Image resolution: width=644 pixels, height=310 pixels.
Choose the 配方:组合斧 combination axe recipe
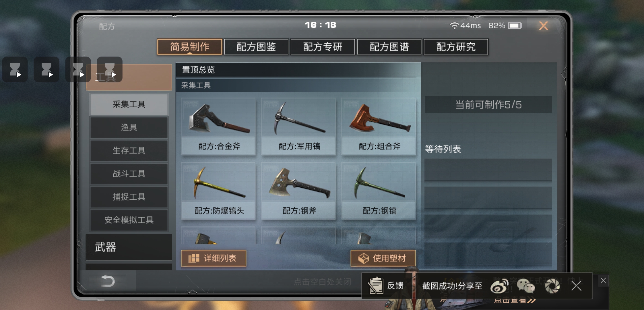point(379,126)
